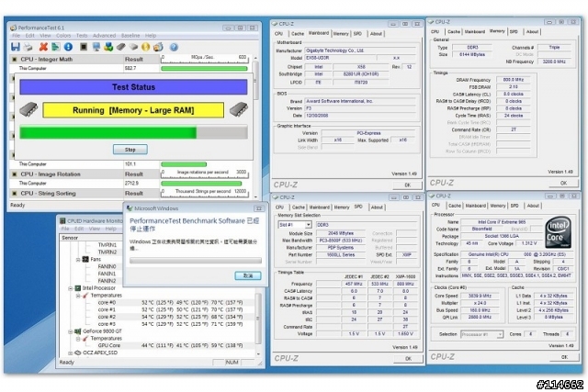Click the Print icon in PerformanceTest toolbar
Screen dimensions: 588x392
[28, 47]
